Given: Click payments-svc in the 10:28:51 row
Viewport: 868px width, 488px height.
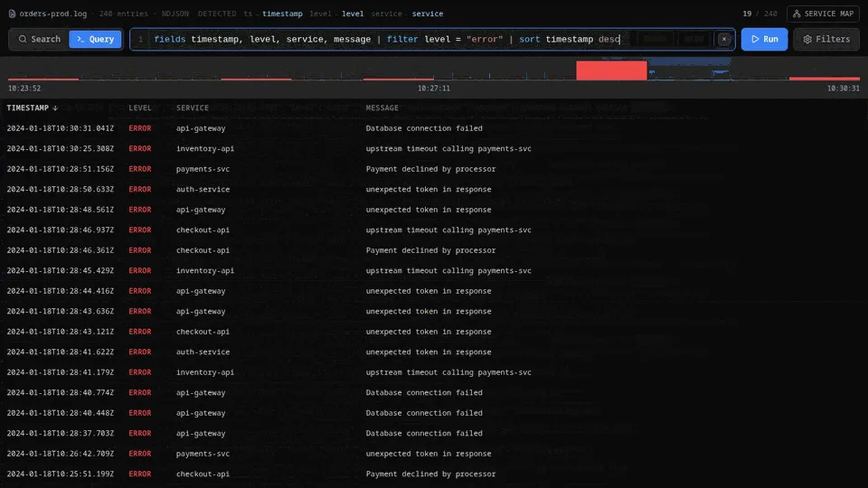Looking at the screenshot, I should coord(203,169).
